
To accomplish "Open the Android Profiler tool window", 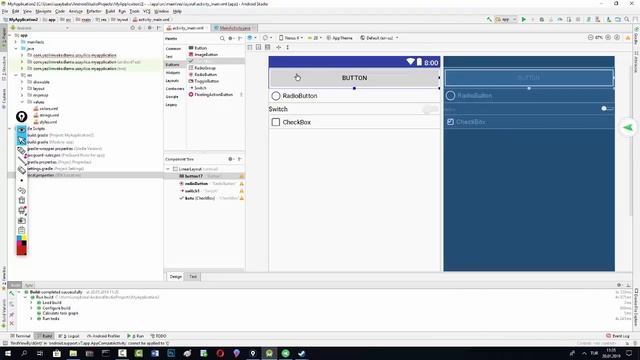I will [104, 336].
